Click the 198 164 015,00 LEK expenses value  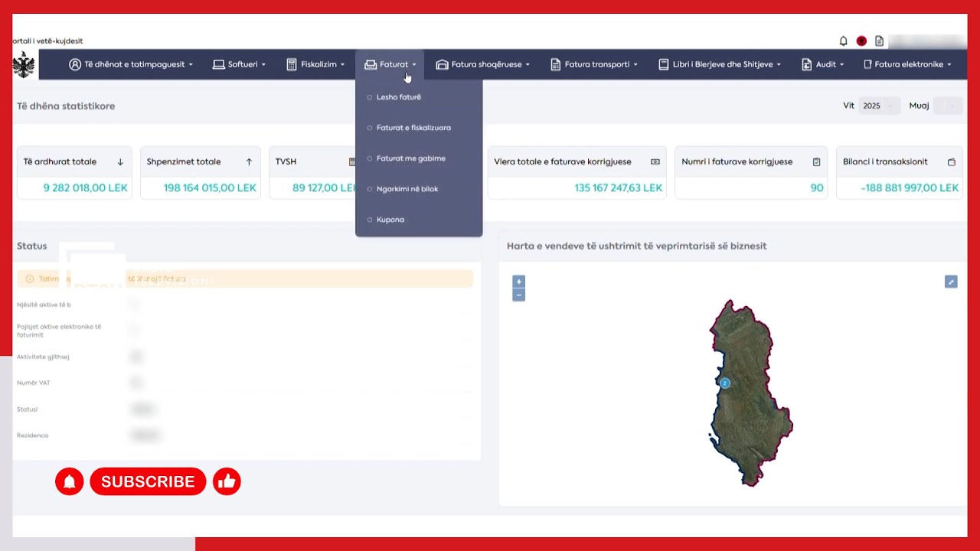210,187
